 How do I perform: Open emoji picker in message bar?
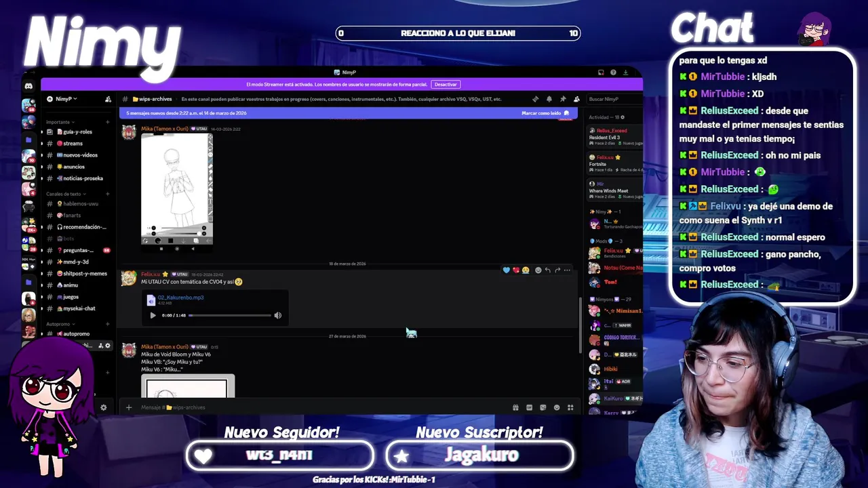click(557, 407)
